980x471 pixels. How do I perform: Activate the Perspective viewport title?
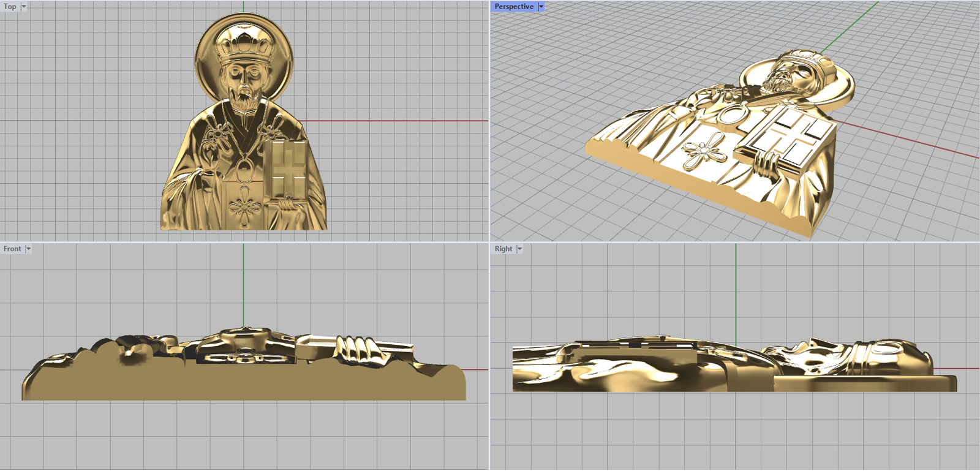pyautogui.click(x=513, y=7)
